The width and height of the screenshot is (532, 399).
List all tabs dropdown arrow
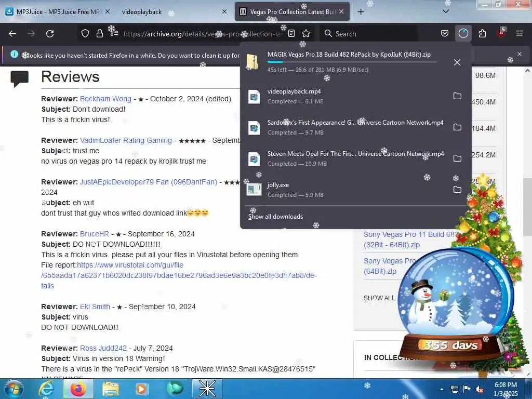(x=446, y=11)
